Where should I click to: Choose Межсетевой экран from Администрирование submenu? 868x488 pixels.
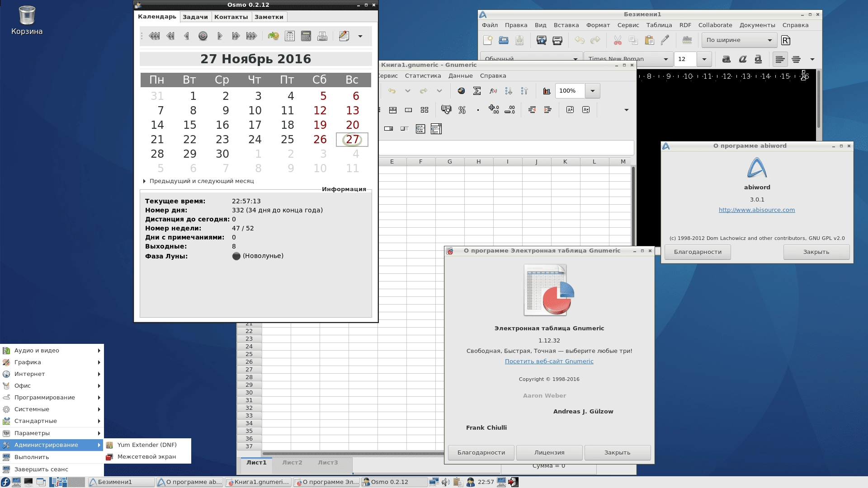[x=147, y=457]
